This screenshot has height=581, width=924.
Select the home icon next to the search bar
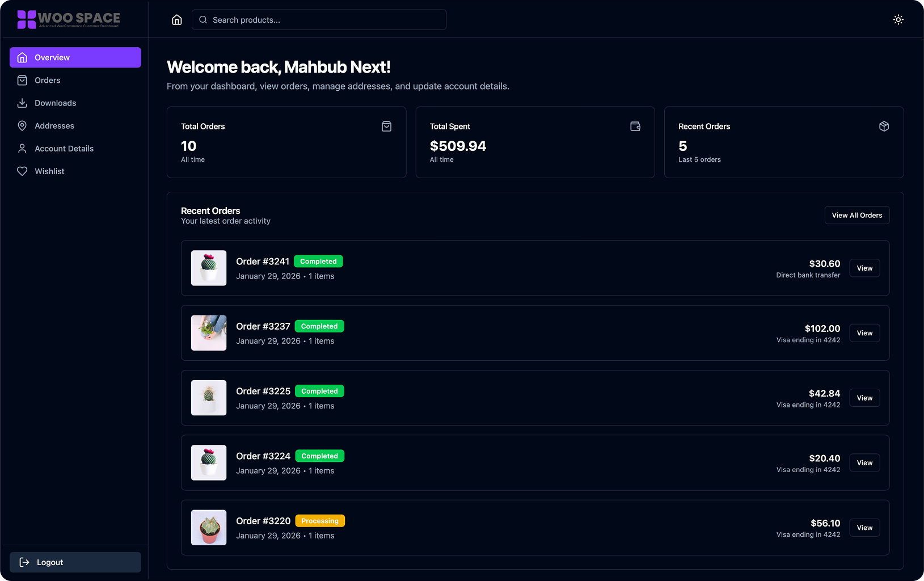176,19
